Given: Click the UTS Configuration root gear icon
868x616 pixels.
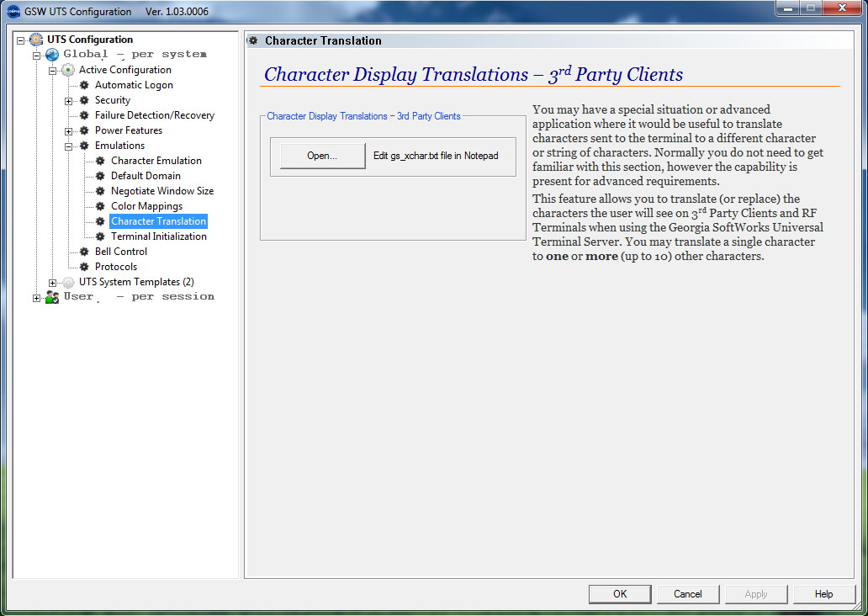Looking at the screenshot, I should [x=36, y=40].
